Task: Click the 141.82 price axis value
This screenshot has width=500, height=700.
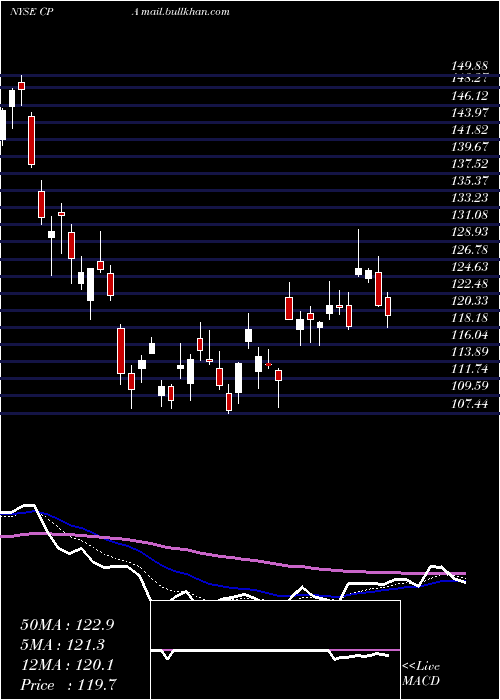Action: coord(470,129)
